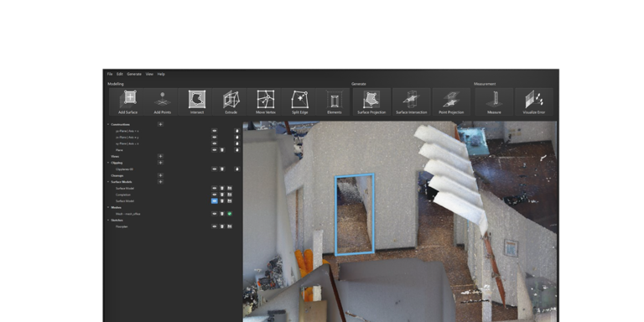644x322 pixels.
Task: Open the Visualize Error tool
Action: pos(534,101)
